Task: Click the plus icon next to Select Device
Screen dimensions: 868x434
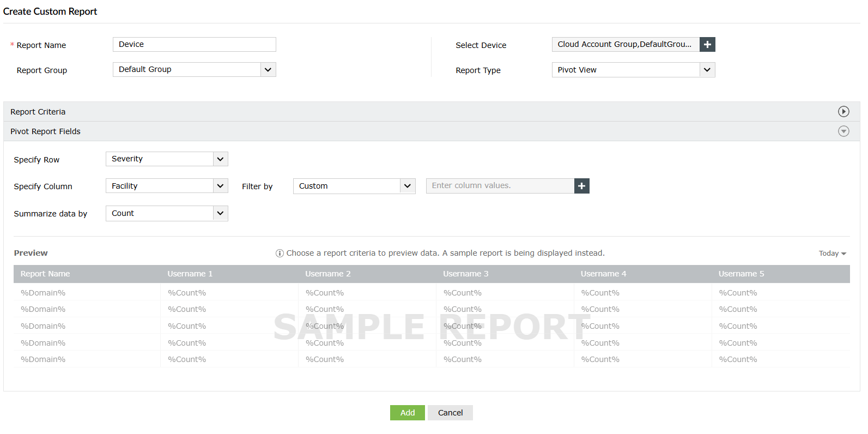Action: tap(707, 45)
